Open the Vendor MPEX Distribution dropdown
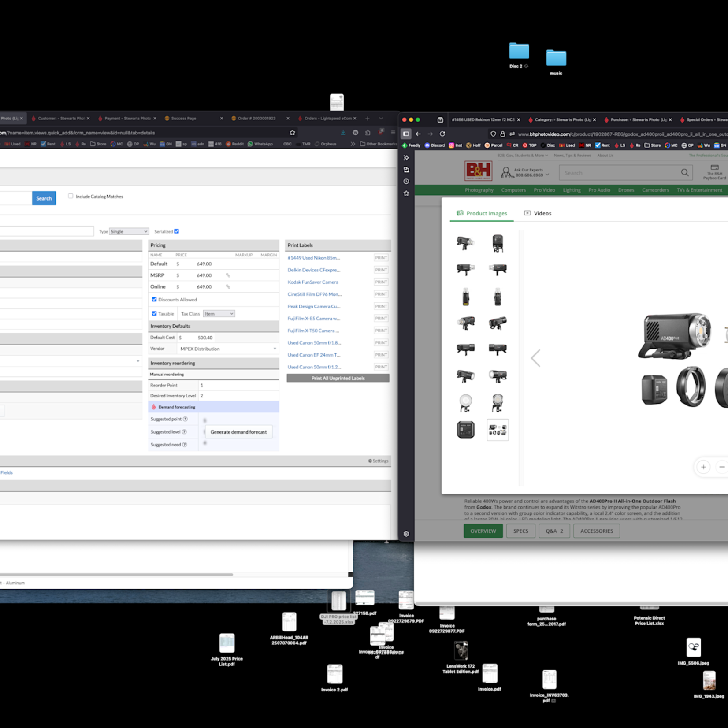 coord(228,349)
